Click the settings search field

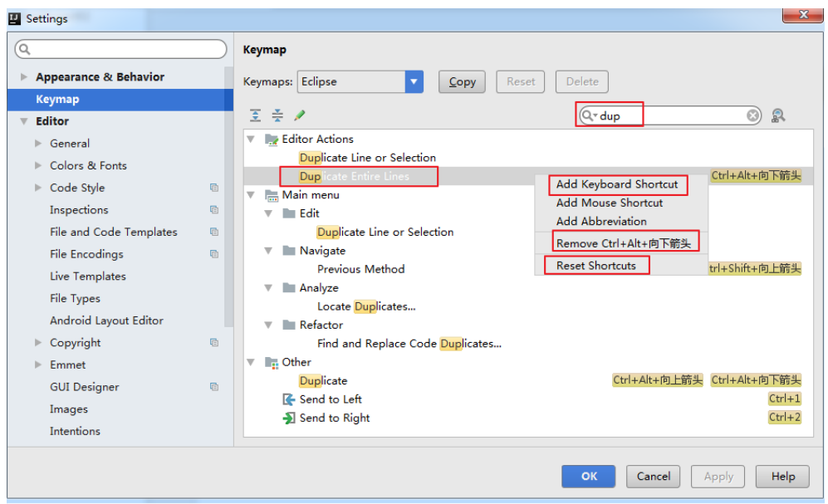click(121, 50)
